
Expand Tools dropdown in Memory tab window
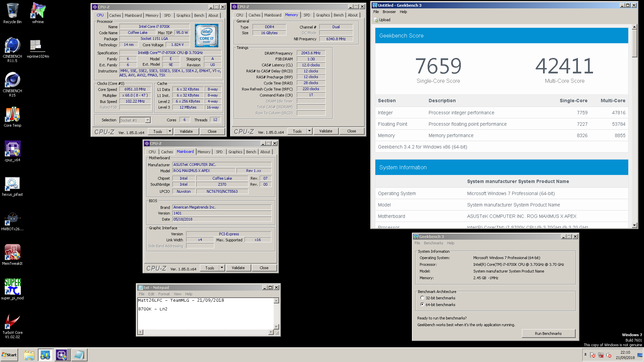tap(310, 131)
